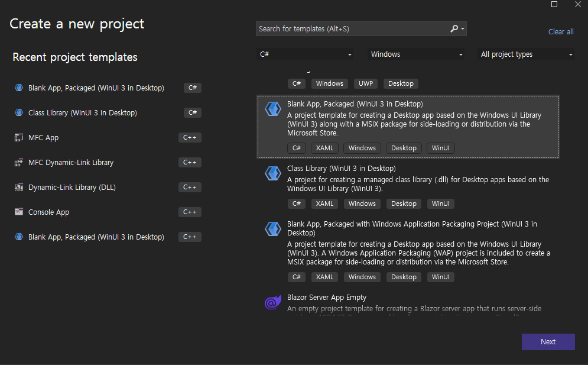Click WinUI icon of recent C# Blank App

coord(19,88)
